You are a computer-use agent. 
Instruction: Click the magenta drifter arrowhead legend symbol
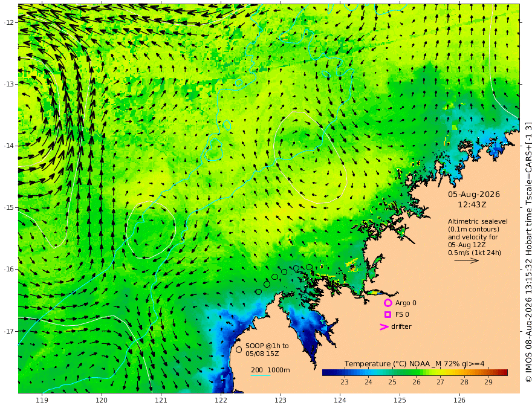click(x=384, y=327)
